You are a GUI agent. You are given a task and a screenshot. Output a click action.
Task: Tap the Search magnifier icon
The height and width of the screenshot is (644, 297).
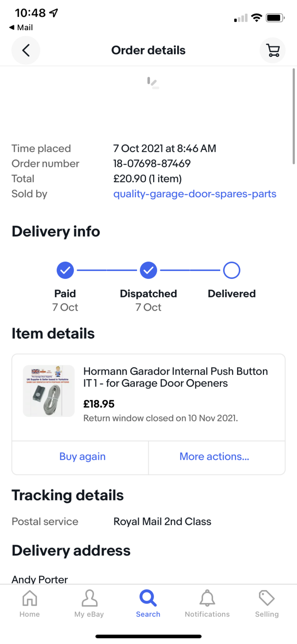(x=148, y=598)
